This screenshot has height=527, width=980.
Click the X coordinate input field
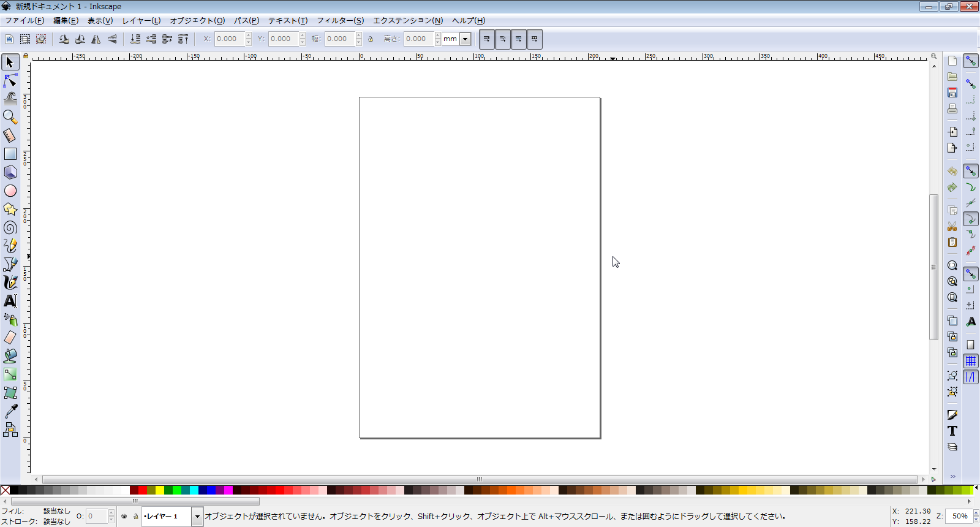230,39
